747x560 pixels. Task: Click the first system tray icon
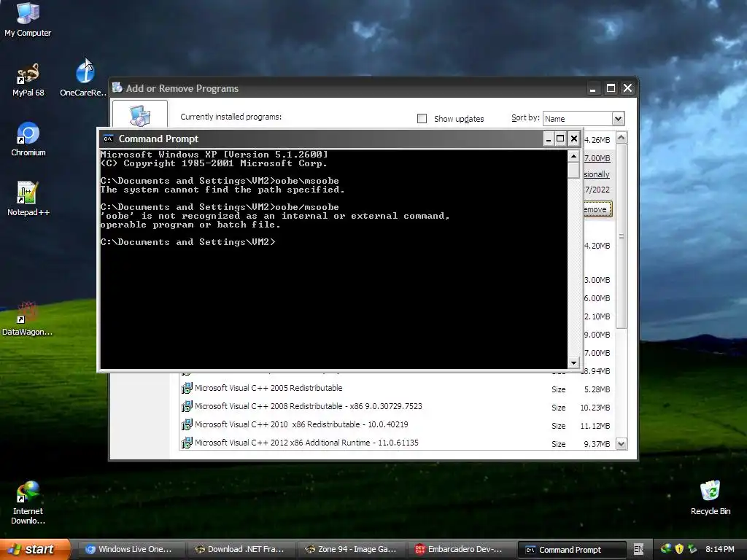tap(665, 549)
